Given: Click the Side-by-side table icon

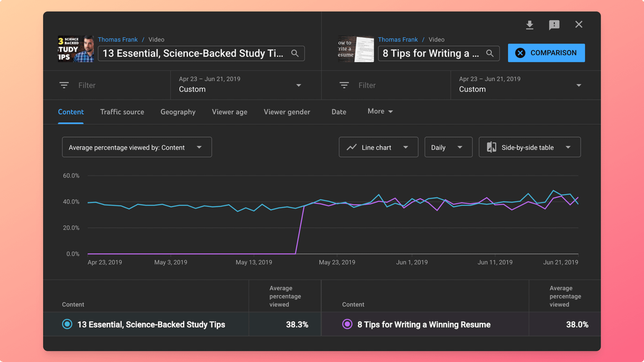Looking at the screenshot, I should click(x=491, y=147).
